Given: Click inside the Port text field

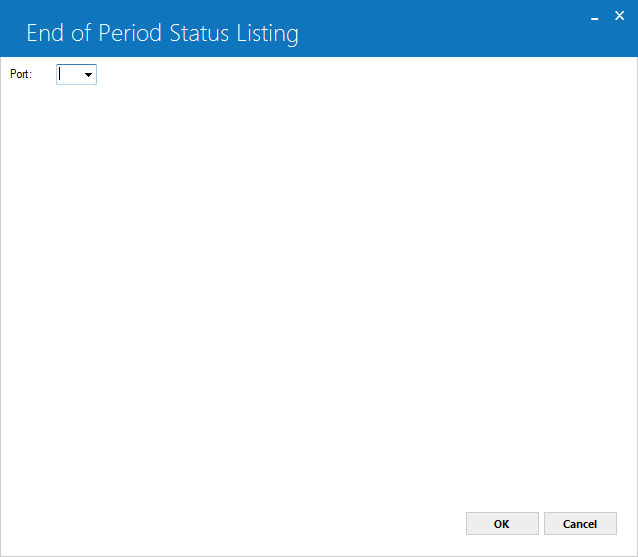Looking at the screenshot, I should point(69,74).
